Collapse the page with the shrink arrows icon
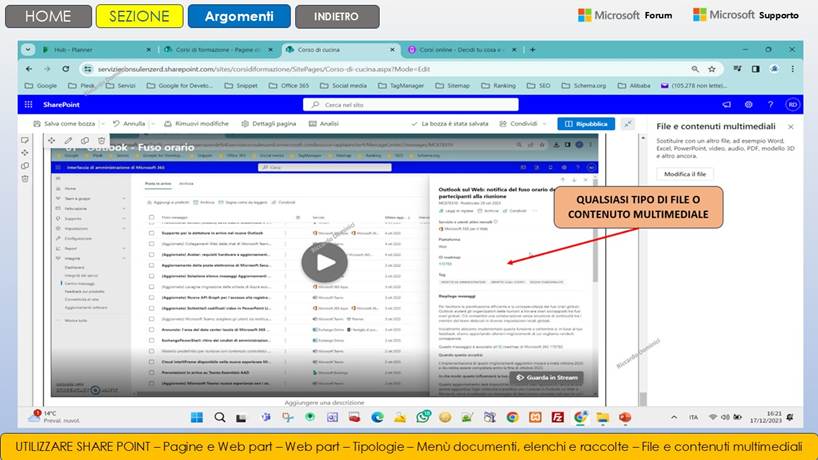This screenshot has height=460, width=818. click(628, 124)
